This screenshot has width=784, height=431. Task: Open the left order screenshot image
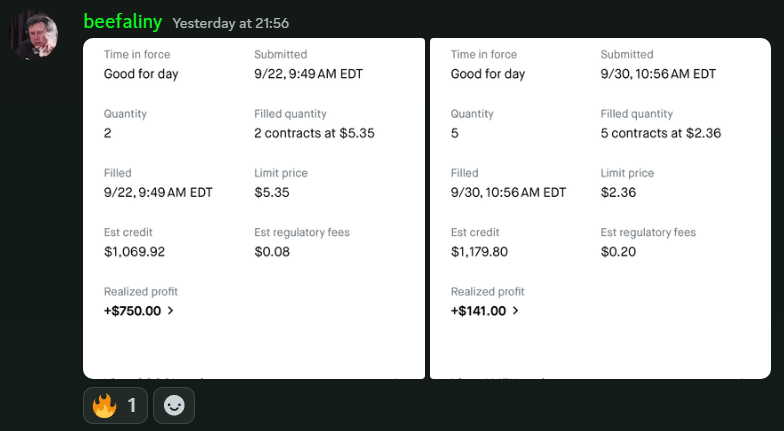(x=254, y=208)
